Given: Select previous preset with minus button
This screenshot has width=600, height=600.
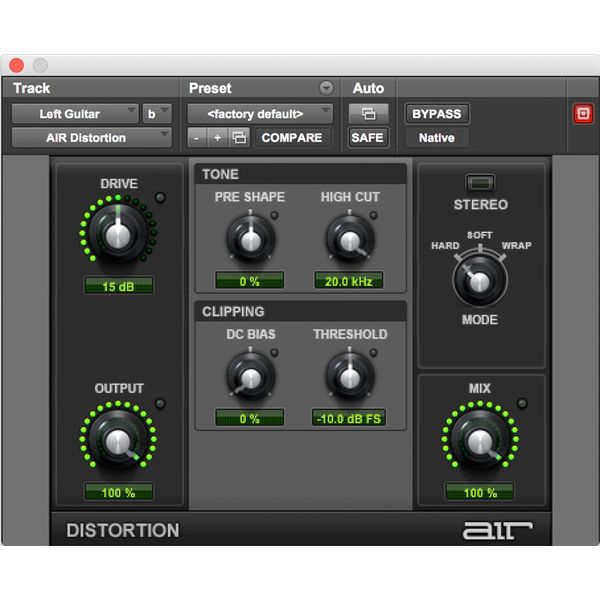Looking at the screenshot, I should tap(197, 137).
